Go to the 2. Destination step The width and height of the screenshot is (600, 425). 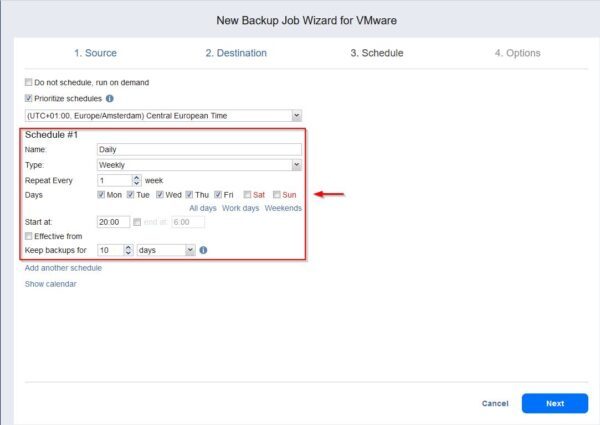click(x=236, y=53)
